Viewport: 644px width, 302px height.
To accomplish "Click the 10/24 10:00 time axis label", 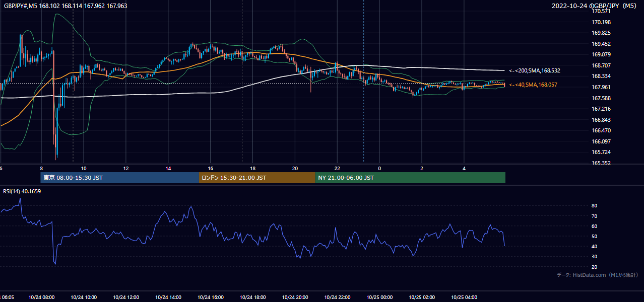I will point(84,297).
